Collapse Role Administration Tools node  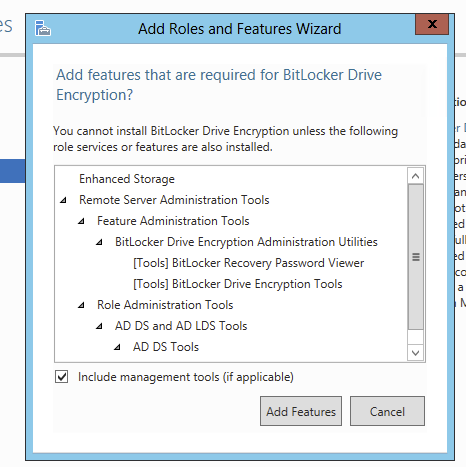tap(81, 305)
